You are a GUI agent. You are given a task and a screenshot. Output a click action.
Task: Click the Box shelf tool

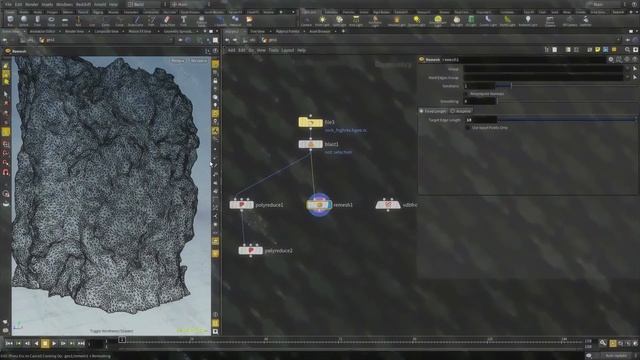tap(10, 20)
